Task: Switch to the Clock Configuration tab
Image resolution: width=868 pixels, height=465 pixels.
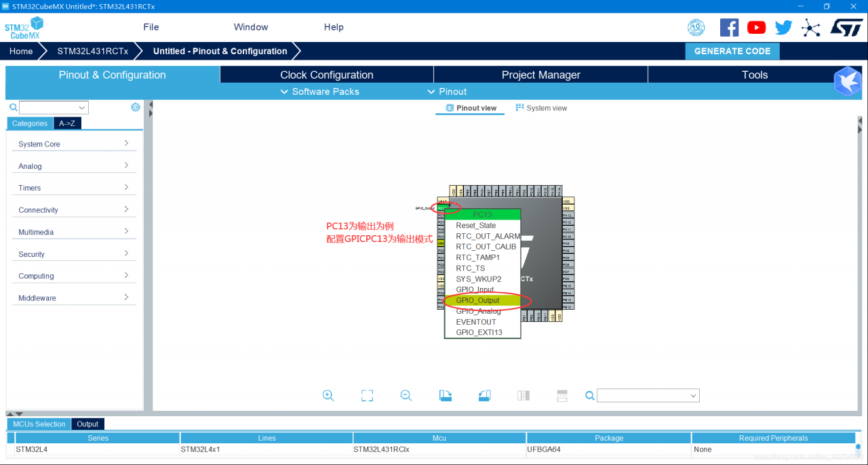Action: 327,75
